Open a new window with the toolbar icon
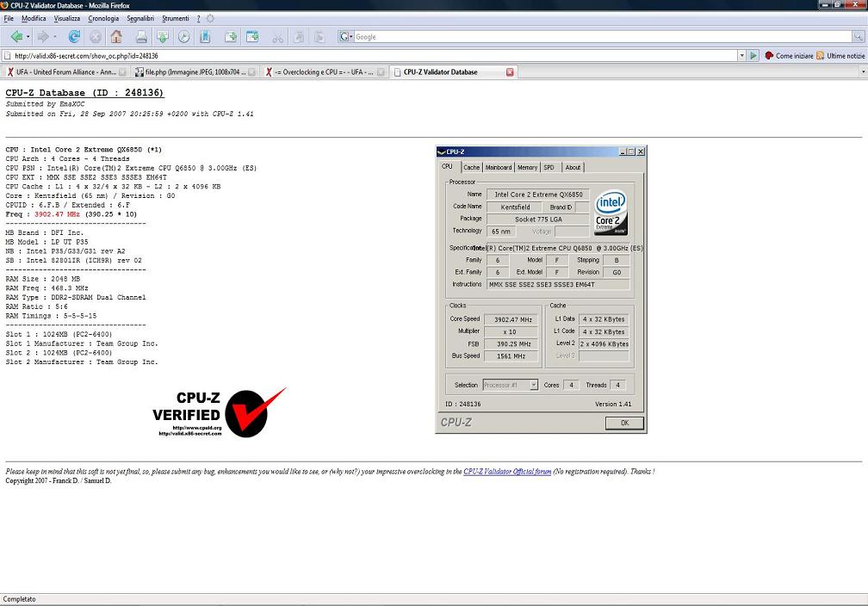The width and height of the screenshot is (868, 606). pos(252,36)
